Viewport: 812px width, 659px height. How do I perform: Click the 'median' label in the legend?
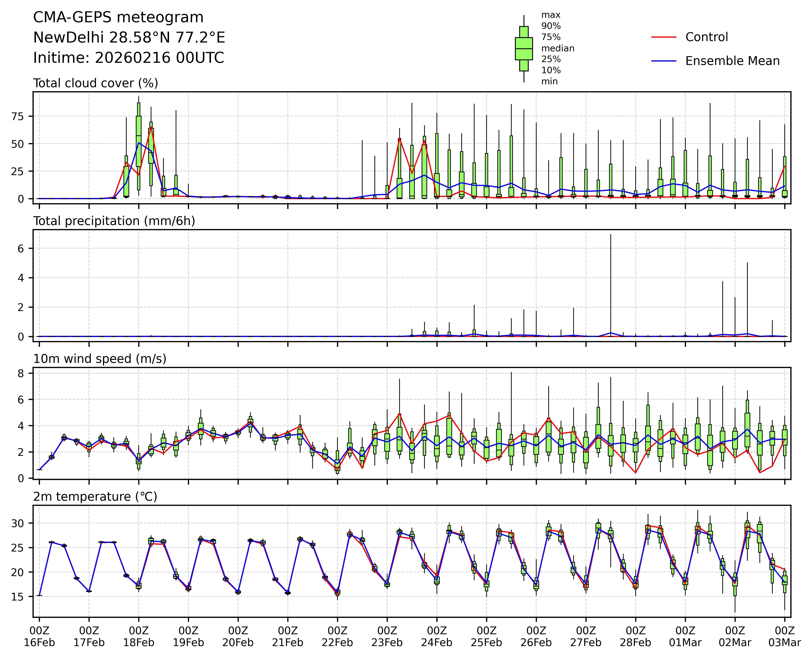point(557,48)
